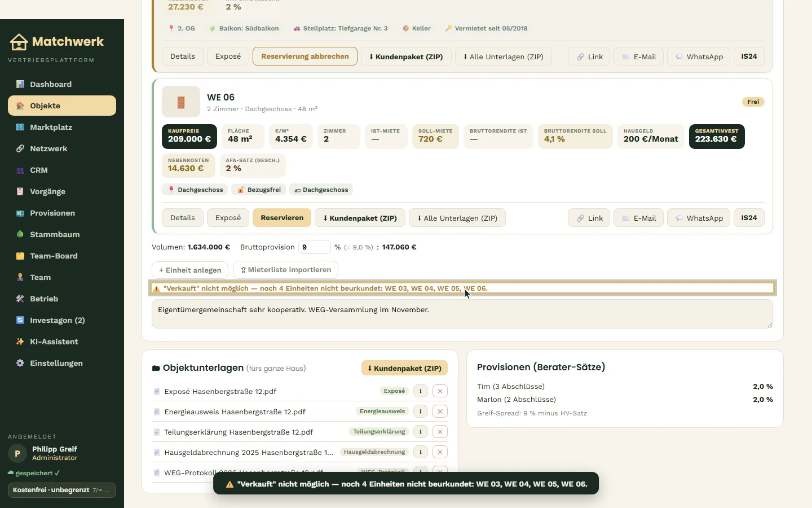Click the KI-Assistent sparkle icon
Screen dimensions: 812x508
click(20, 341)
